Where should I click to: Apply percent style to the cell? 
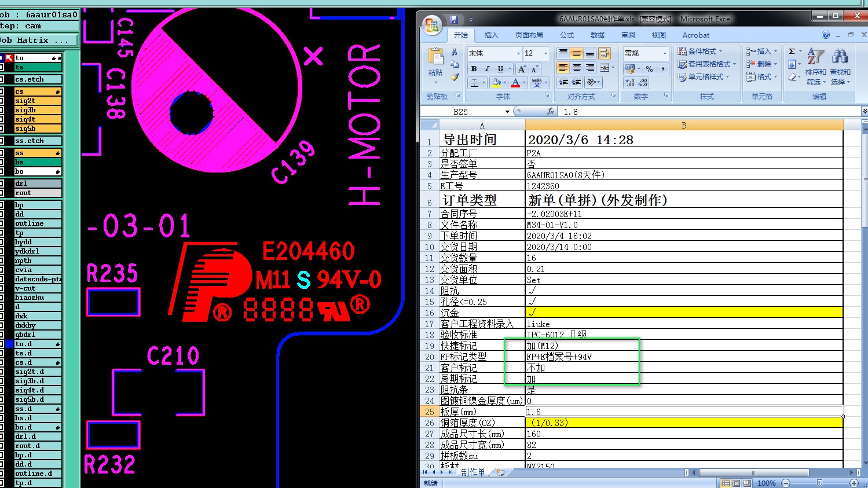pyautogui.click(x=649, y=69)
